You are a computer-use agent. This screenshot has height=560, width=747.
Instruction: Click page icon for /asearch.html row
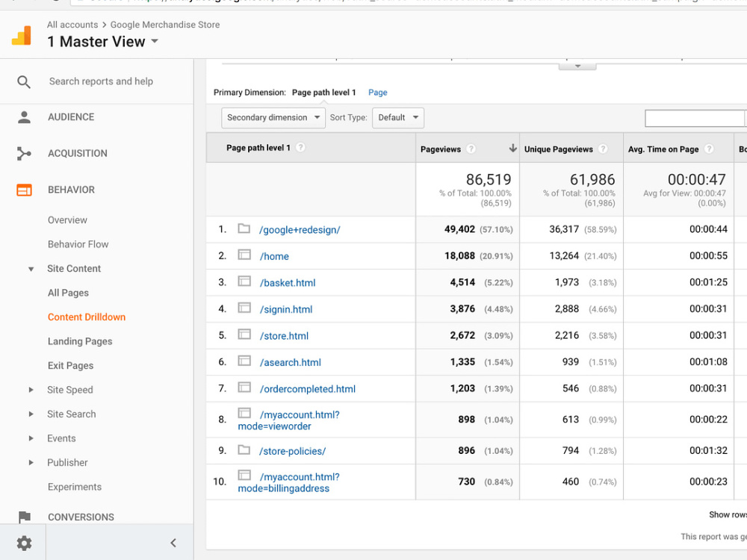click(244, 361)
